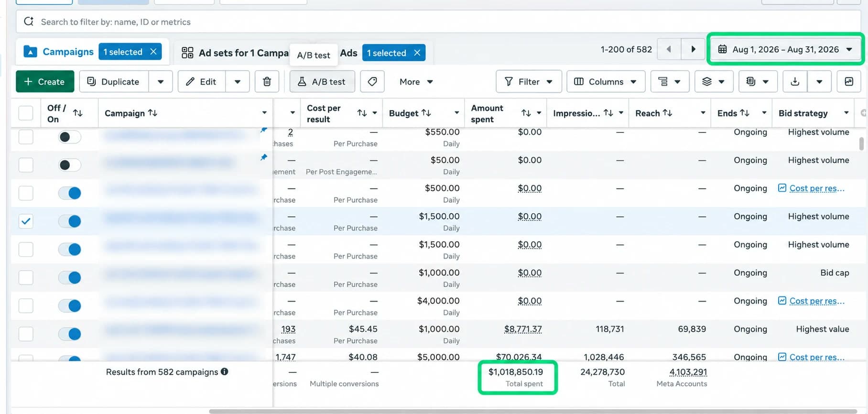Screen dimensions: 868x414
Task: Click the export download icon
Action: click(795, 82)
